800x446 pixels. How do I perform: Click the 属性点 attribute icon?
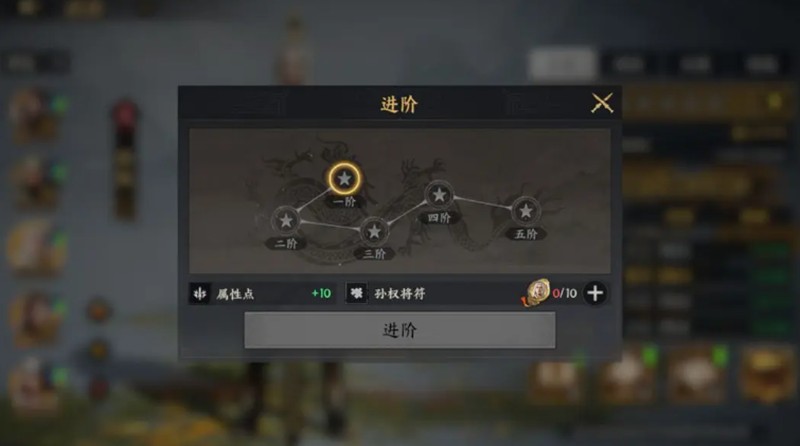point(199,293)
